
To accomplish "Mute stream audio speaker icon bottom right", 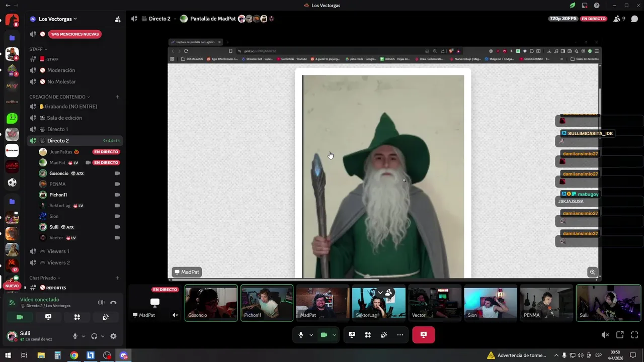I will tap(605, 335).
